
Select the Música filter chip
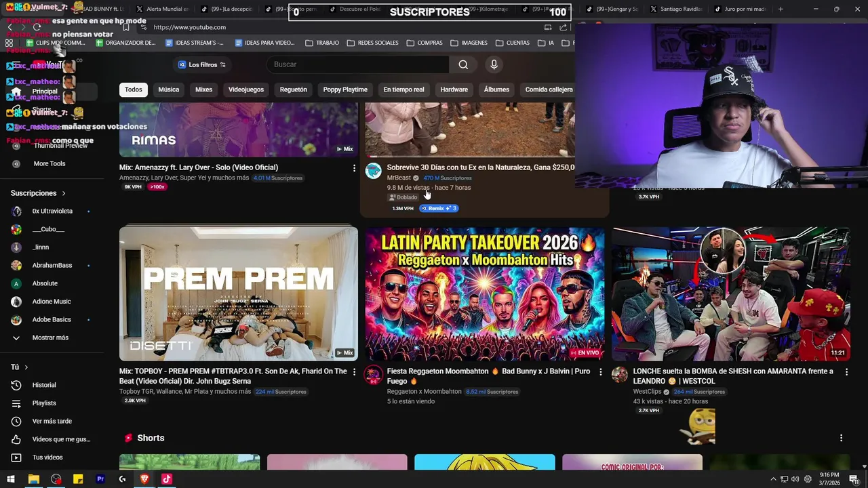(169, 89)
